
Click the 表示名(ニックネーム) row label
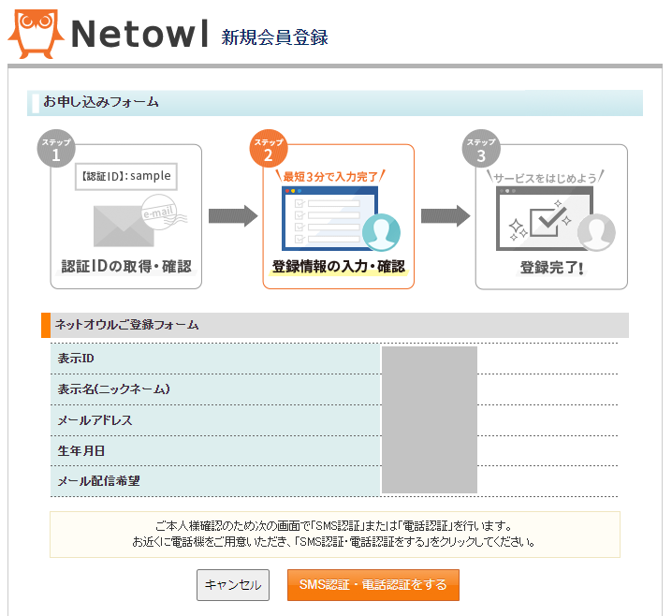click(x=113, y=389)
